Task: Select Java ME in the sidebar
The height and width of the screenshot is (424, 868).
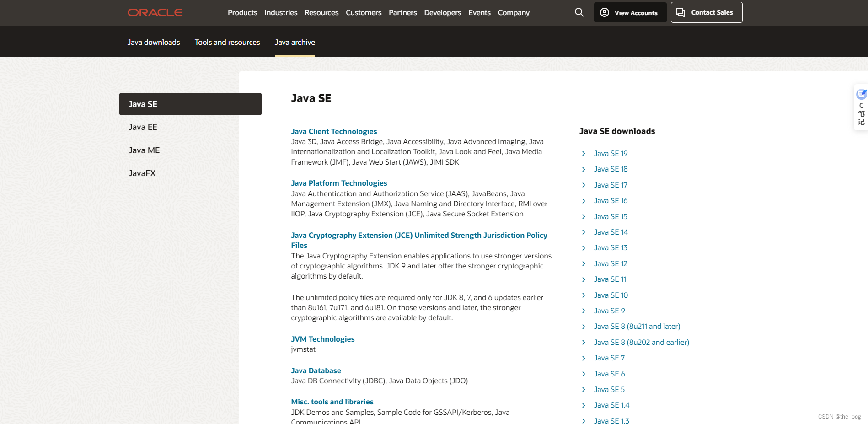Action: click(x=144, y=150)
